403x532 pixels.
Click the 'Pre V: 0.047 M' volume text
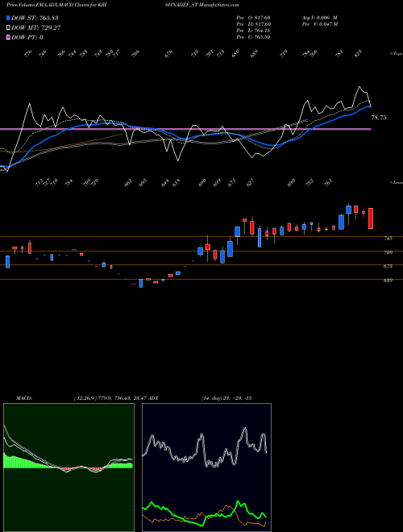tap(319, 24)
